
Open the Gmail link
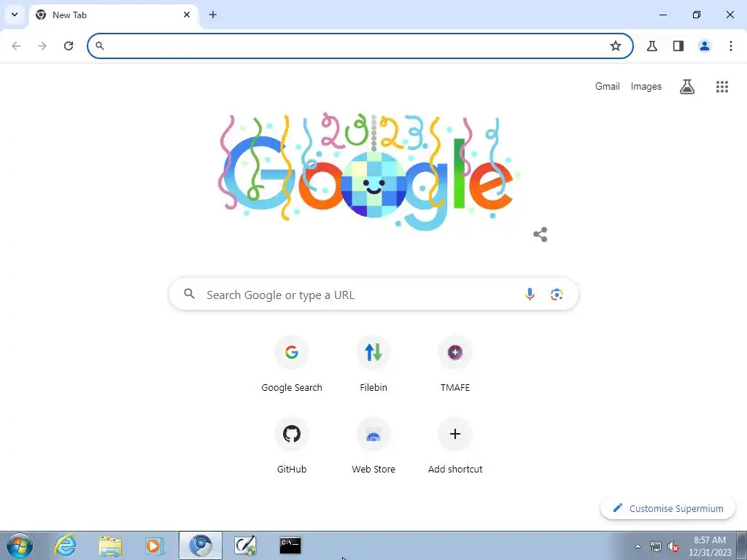point(608,86)
